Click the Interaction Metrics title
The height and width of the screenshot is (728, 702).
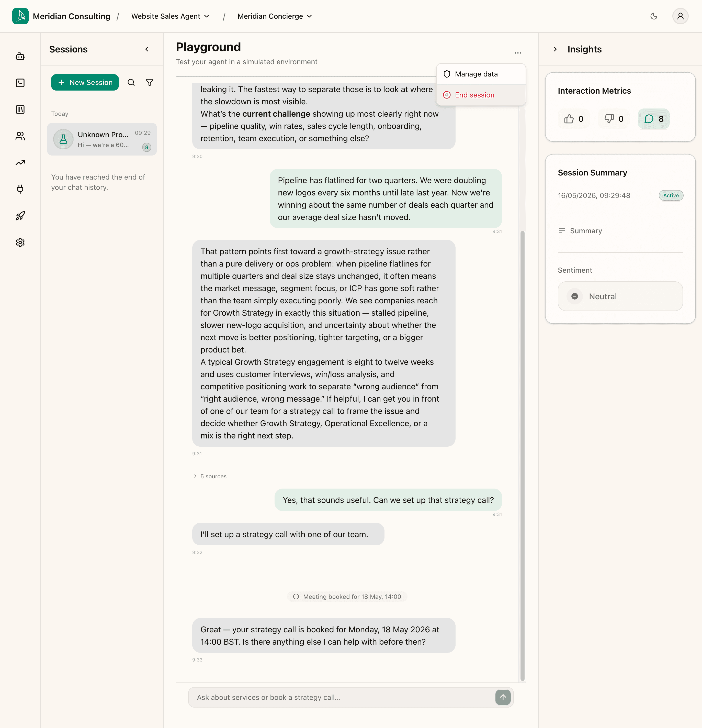click(594, 91)
